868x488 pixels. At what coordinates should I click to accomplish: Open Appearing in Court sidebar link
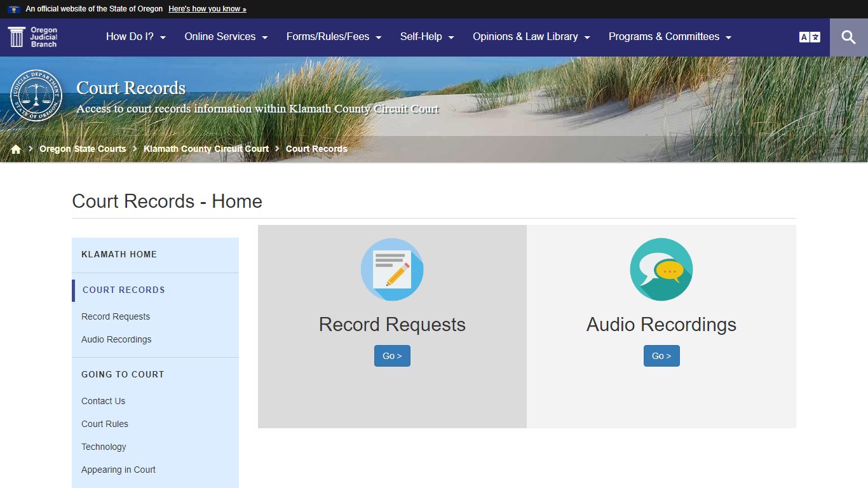coord(118,470)
